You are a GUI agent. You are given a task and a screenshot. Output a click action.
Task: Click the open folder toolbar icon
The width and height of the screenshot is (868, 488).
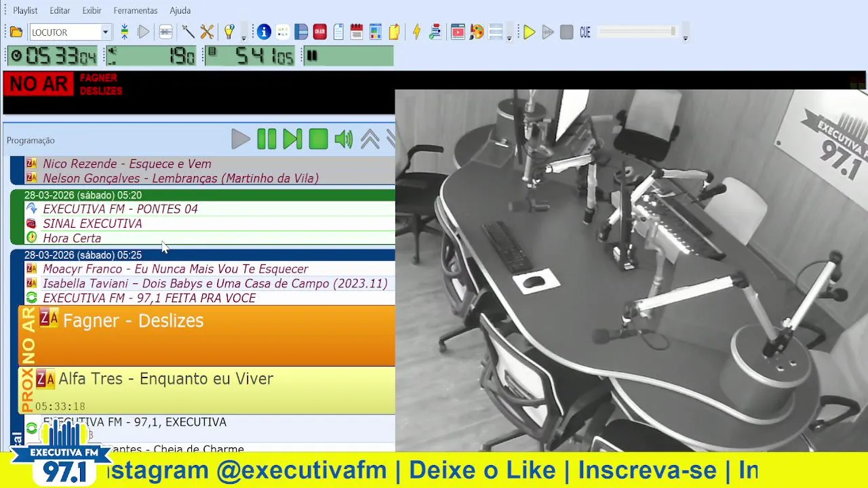point(16,32)
